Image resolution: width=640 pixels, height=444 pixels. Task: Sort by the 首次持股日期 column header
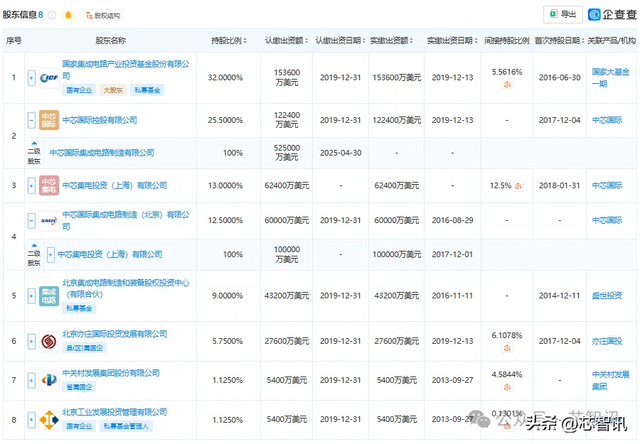tap(560, 40)
